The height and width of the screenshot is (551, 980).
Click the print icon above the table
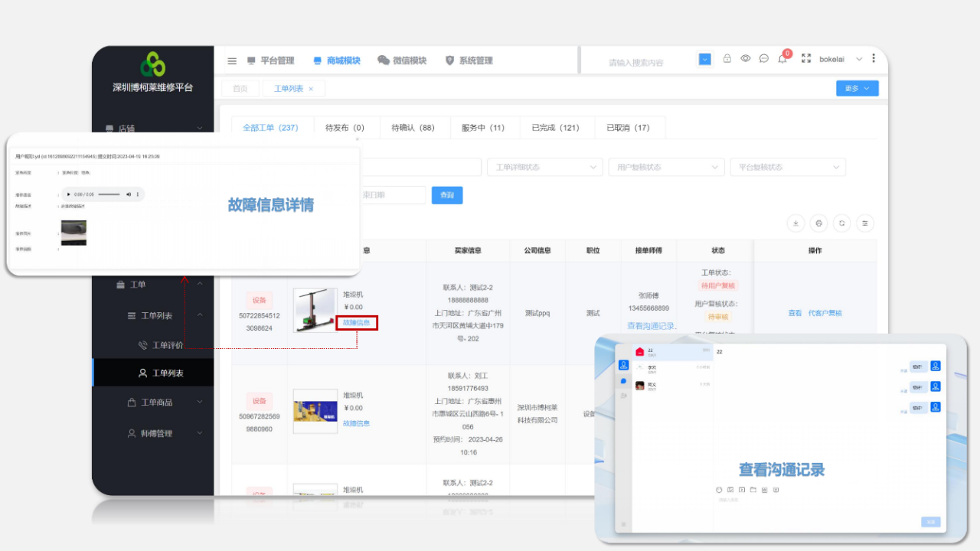coord(818,223)
